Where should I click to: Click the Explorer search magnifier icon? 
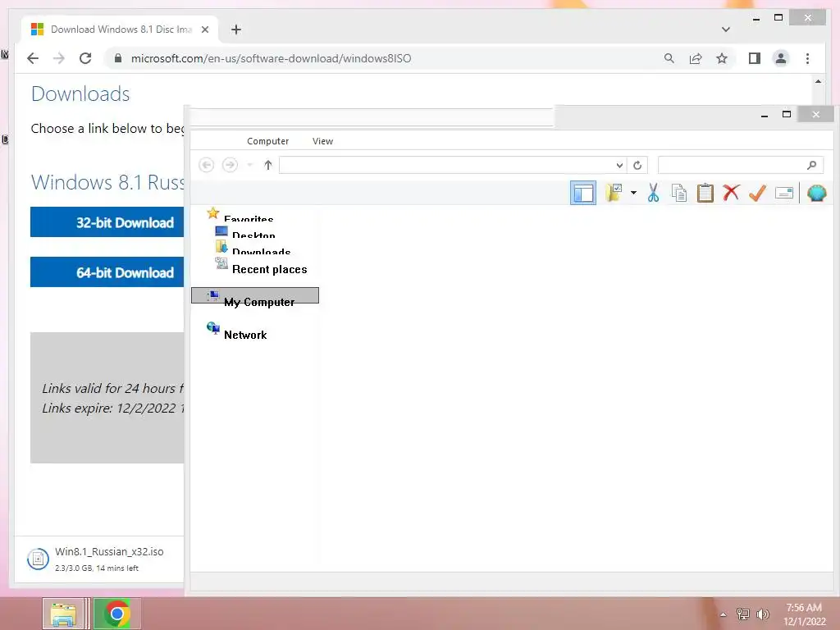tap(811, 165)
